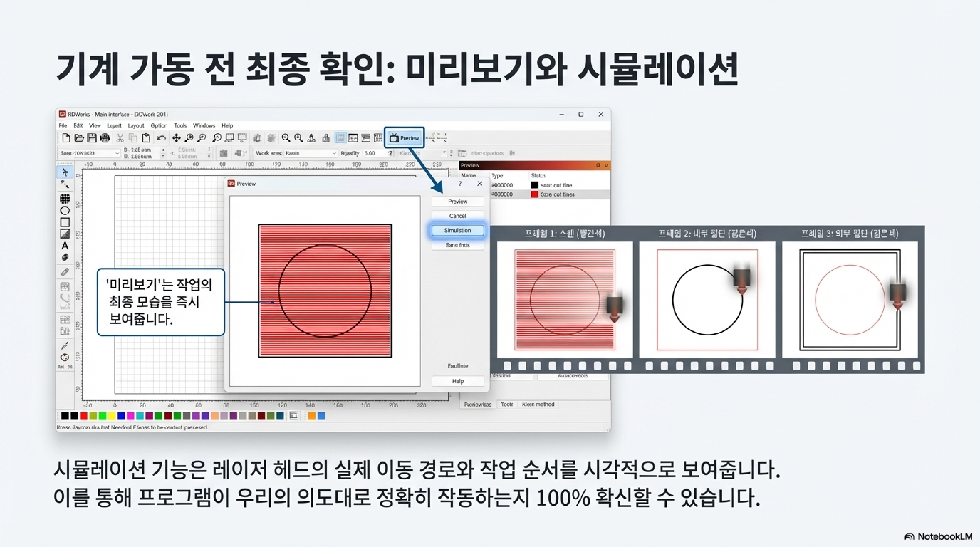Click the Preview TV icon in toolbar
Screen dimensions: 980x547
394,138
